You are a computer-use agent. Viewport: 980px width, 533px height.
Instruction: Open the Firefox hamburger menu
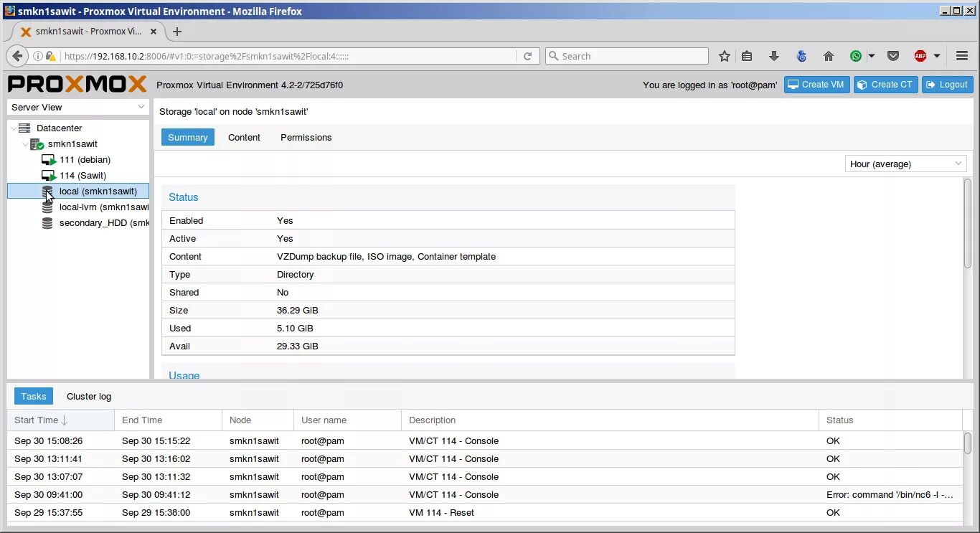point(962,56)
